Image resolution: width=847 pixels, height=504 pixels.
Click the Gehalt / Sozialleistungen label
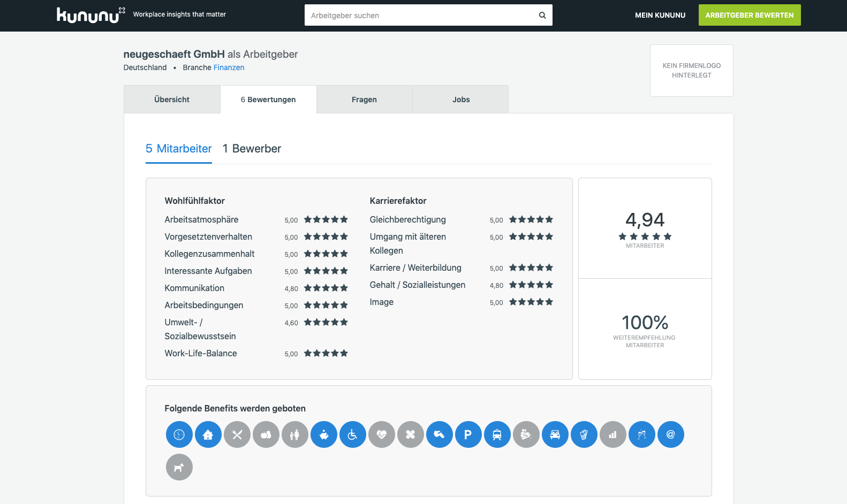tap(418, 285)
